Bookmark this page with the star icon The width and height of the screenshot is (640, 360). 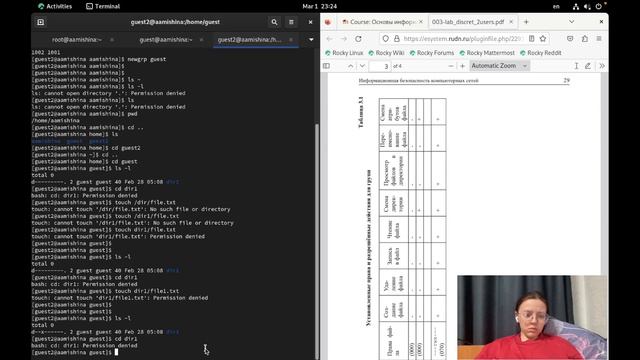pos(543,38)
